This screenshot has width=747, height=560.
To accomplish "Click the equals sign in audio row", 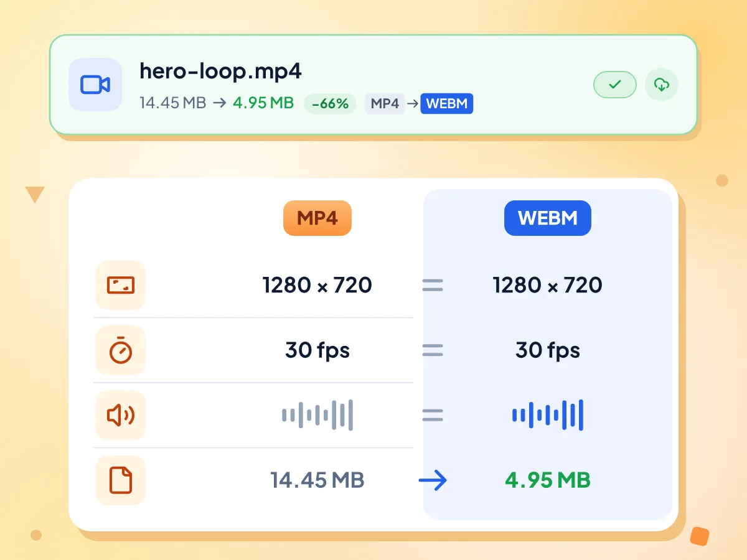I will (433, 415).
